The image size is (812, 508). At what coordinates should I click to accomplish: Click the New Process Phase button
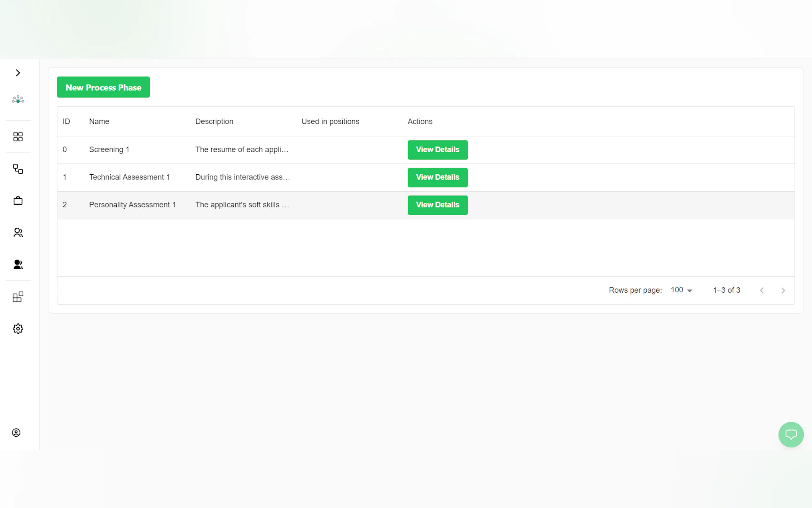click(x=103, y=87)
